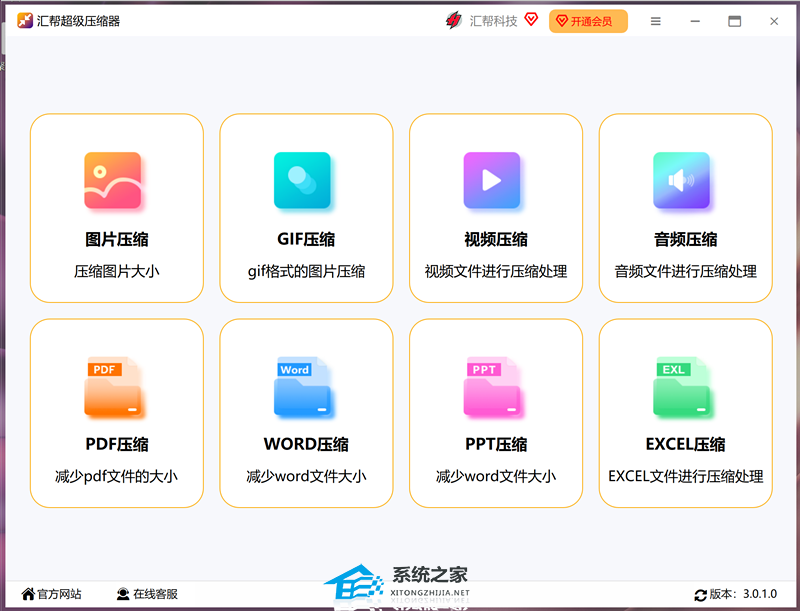
Task: Click the 开通会员 membership button
Action: click(x=588, y=21)
